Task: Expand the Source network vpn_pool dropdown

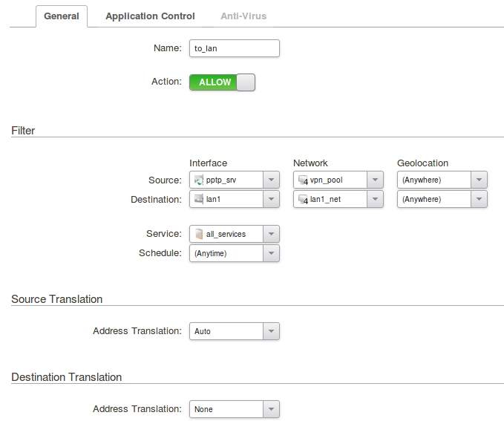Action: (375, 180)
